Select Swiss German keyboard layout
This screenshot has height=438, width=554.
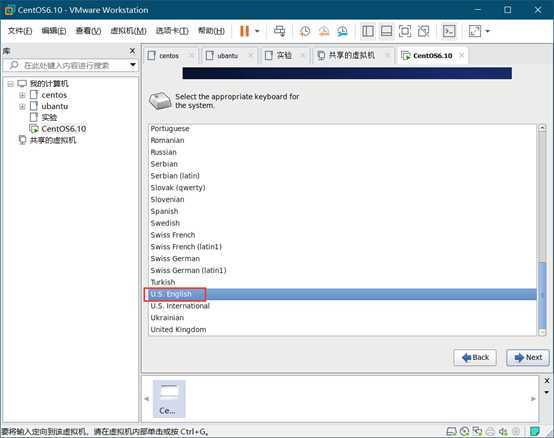point(342,259)
